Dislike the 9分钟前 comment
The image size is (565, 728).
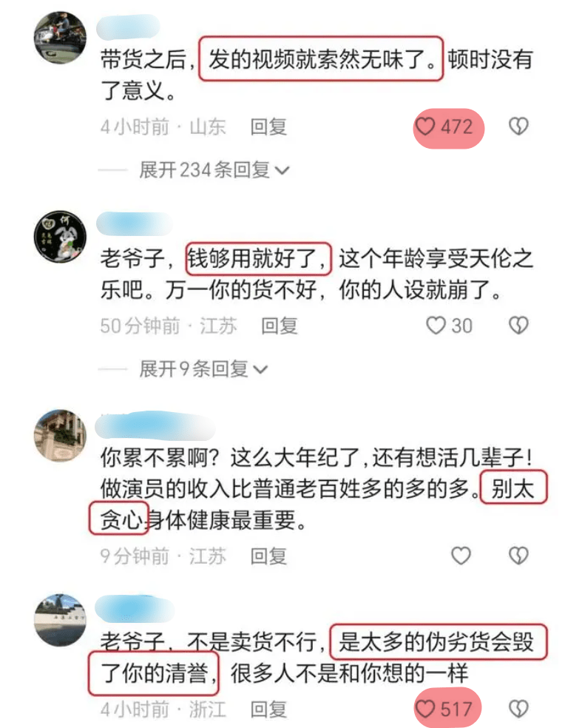point(518,556)
